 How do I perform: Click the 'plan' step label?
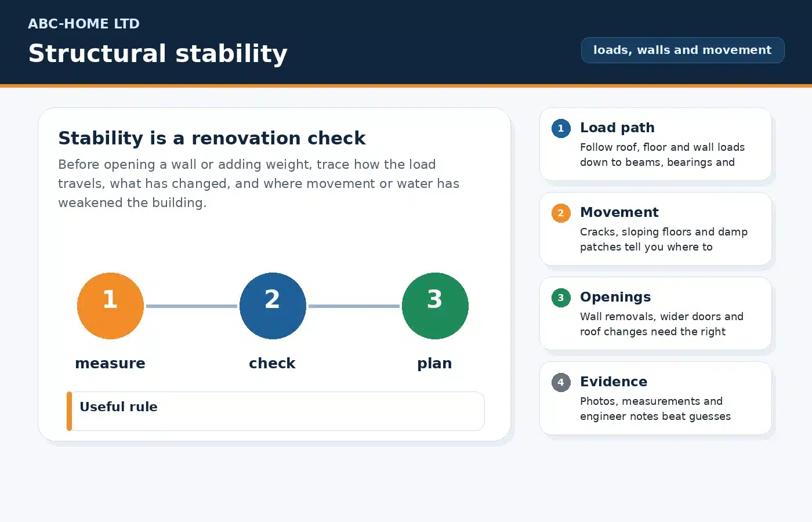[434, 364]
